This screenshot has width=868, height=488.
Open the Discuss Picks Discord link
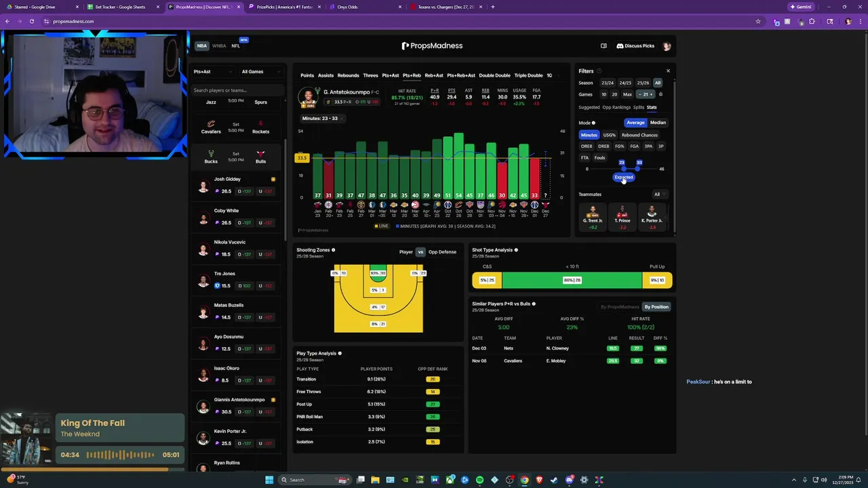635,46
